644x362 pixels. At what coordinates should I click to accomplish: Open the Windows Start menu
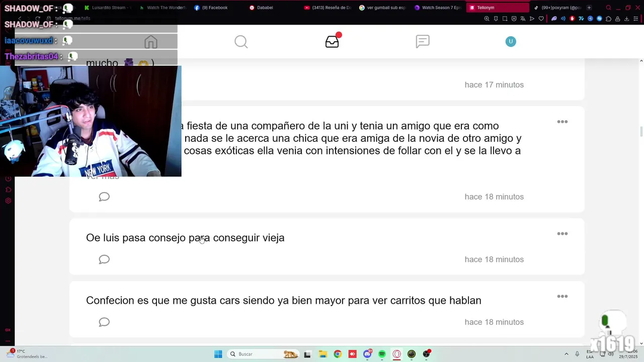pos(218,354)
